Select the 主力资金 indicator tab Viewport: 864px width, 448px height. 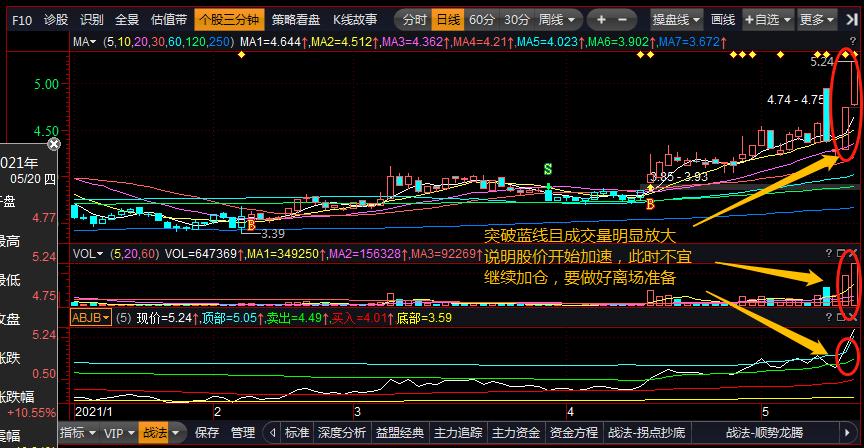click(516, 433)
